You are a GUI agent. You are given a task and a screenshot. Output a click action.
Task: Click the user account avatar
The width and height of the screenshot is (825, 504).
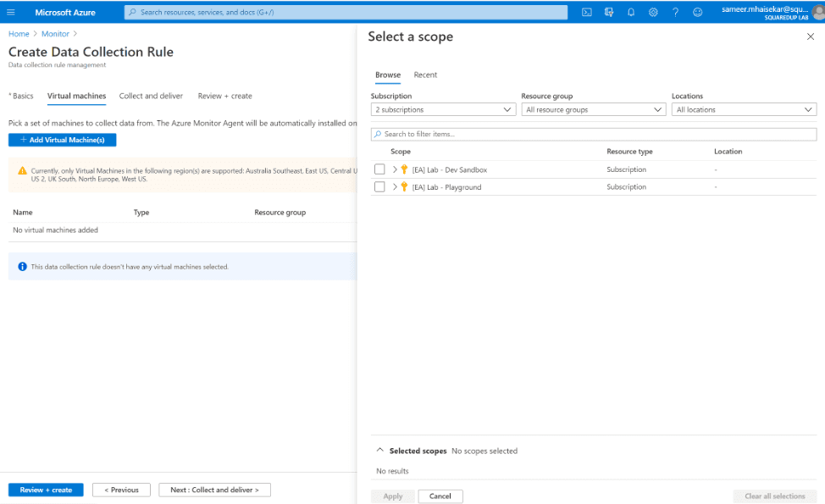coord(817,12)
